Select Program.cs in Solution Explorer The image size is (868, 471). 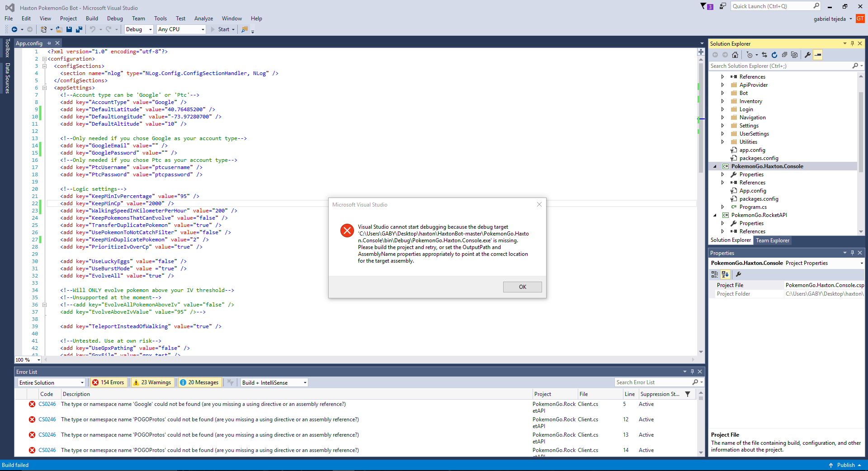coord(753,207)
